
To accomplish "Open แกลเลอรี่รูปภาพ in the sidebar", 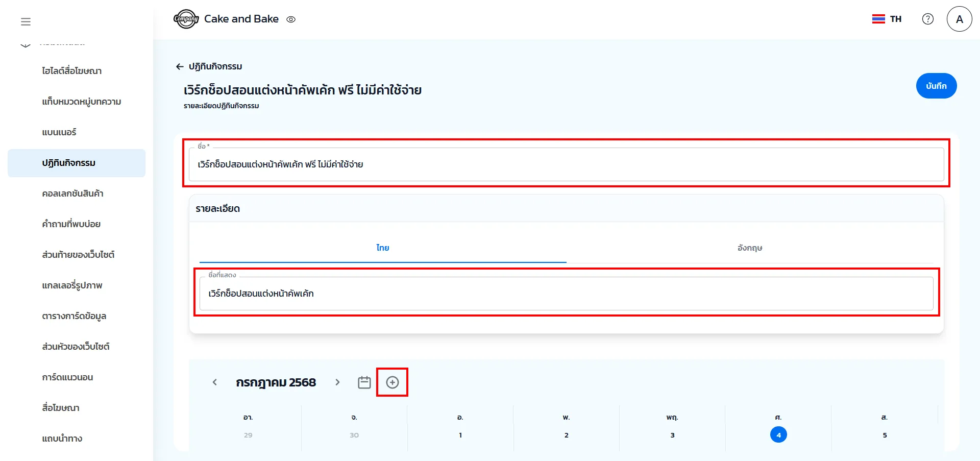I will pyautogui.click(x=72, y=285).
